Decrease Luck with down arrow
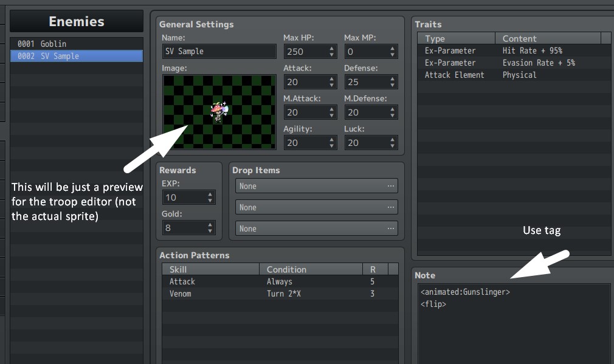614x364 pixels. tap(392, 146)
